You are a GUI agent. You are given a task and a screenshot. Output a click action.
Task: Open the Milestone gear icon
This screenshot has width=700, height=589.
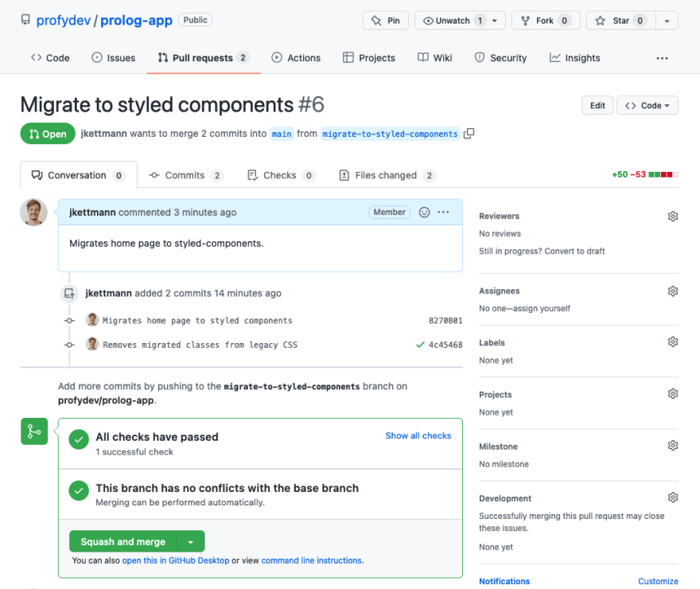(x=673, y=446)
